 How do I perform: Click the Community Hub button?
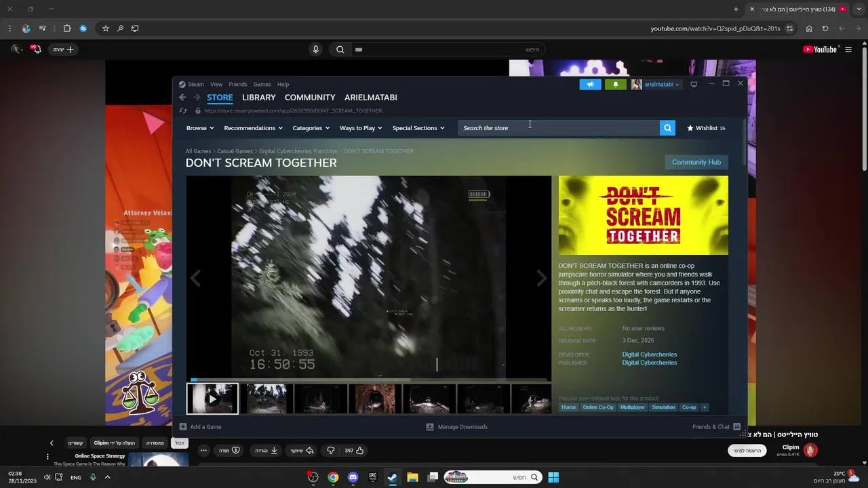click(x=696, y=162)
